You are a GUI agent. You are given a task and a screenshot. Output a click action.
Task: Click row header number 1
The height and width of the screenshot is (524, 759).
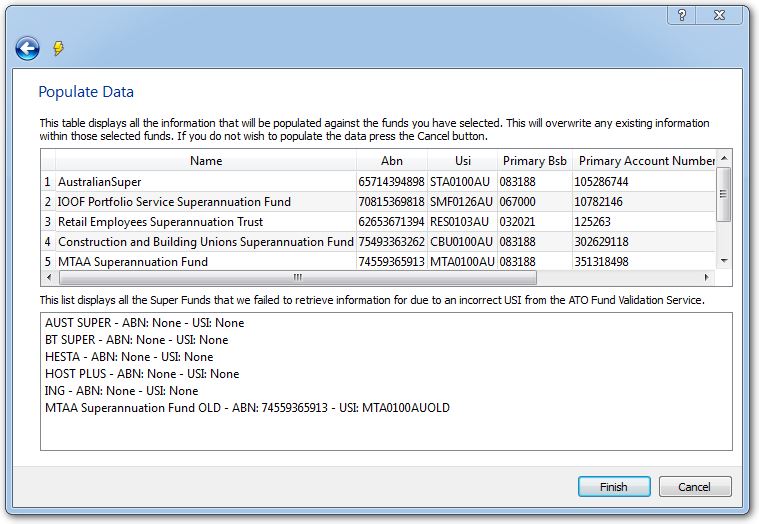point(48,182)
